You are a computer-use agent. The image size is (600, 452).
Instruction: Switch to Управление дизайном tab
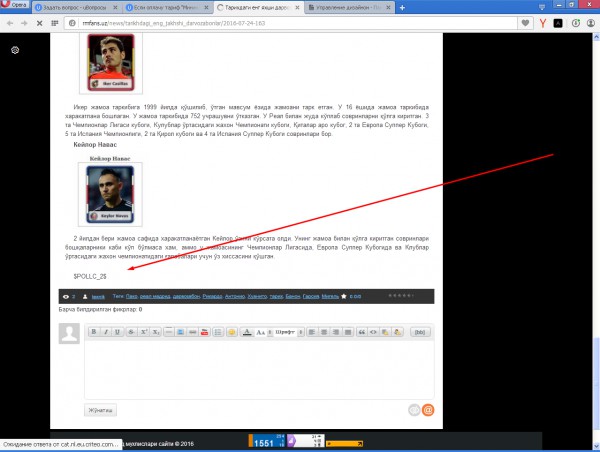pyautogui.click(x=349, y=7)
